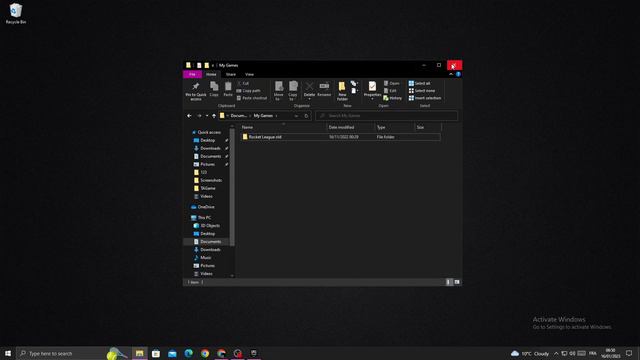Open the 123 folder in sidebar
This screenshot has height=360, width=640.
point(200,172)
